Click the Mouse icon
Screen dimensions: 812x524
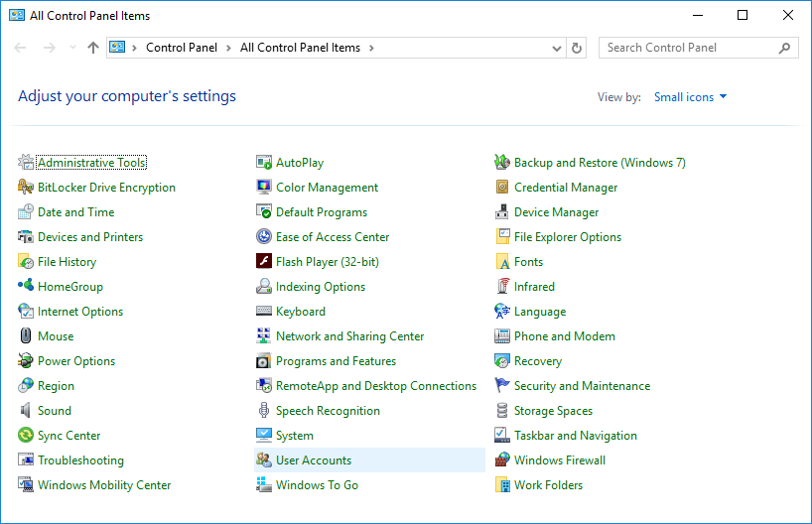click(26, 336)
